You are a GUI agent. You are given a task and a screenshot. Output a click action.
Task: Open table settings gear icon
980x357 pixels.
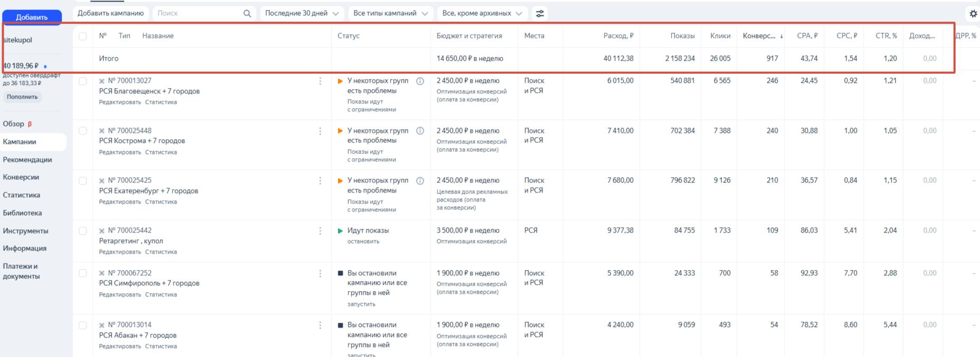click(973, 14)
